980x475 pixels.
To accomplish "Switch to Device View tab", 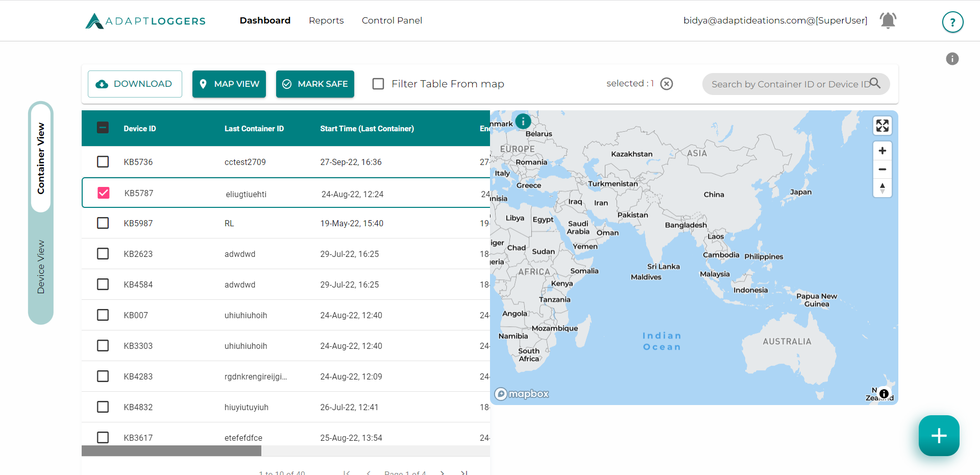I will [x=41, y=267].
